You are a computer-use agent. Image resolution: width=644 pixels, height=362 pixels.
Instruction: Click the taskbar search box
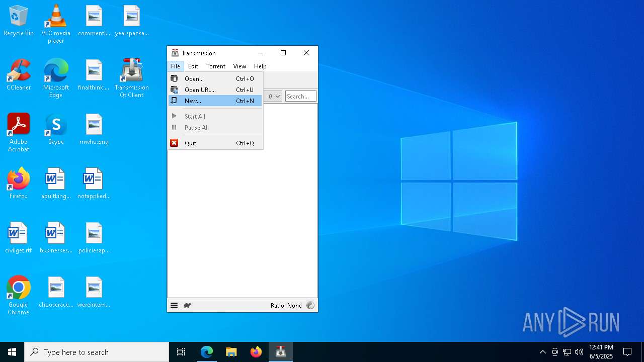[97, 352]
